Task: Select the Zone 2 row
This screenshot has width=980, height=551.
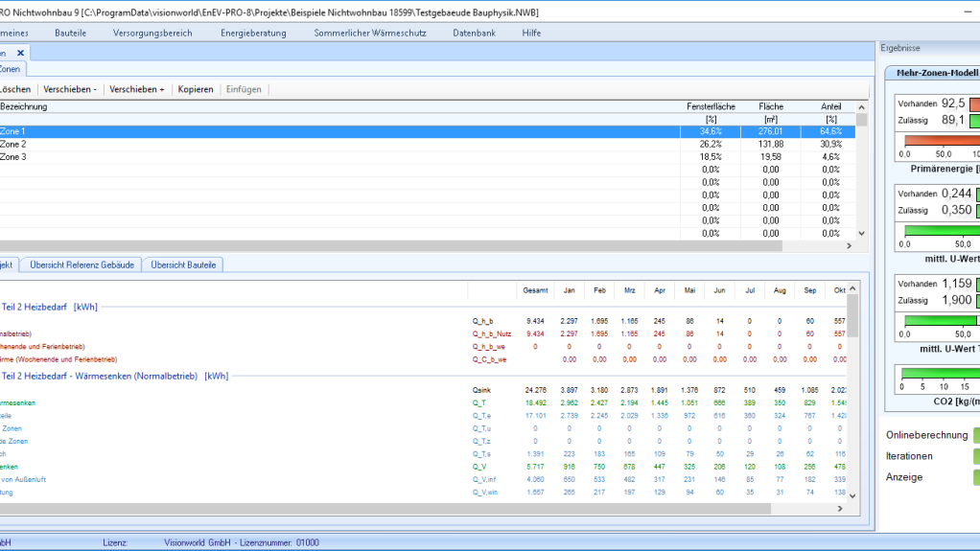Action: click(x=428, y=145)
